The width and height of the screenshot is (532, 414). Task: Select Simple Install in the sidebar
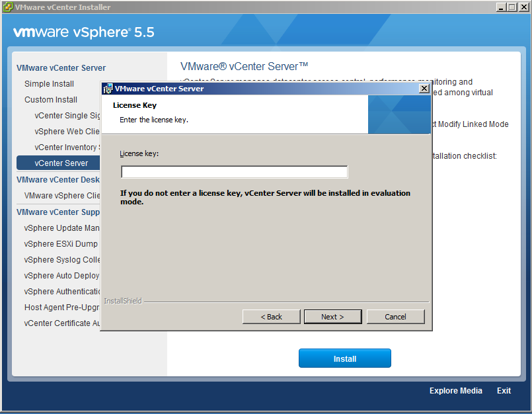(49, 84)
